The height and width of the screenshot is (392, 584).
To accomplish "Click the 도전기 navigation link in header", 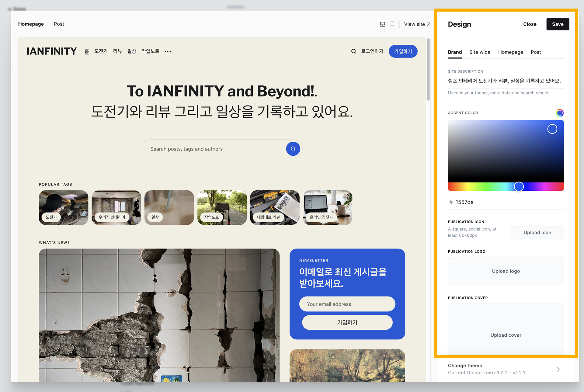I will (x=101, y=51).
